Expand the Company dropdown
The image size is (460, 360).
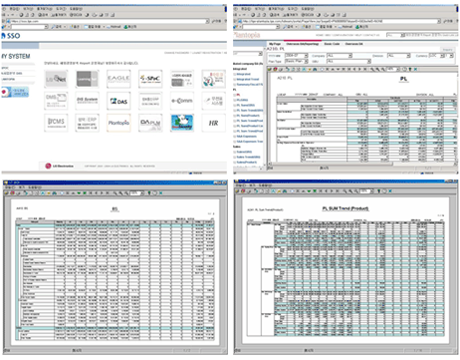coord(339,56)
